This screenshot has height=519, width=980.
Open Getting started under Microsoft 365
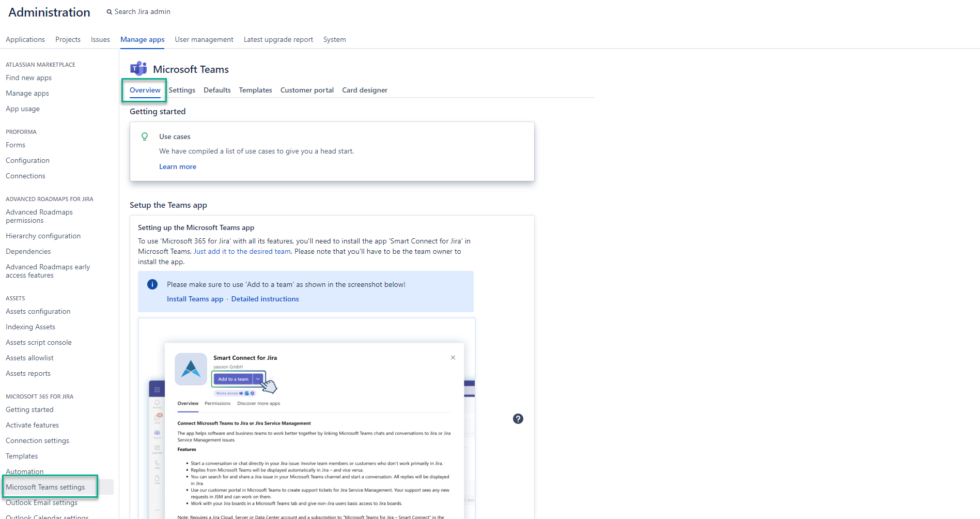[x=29, y=409]
